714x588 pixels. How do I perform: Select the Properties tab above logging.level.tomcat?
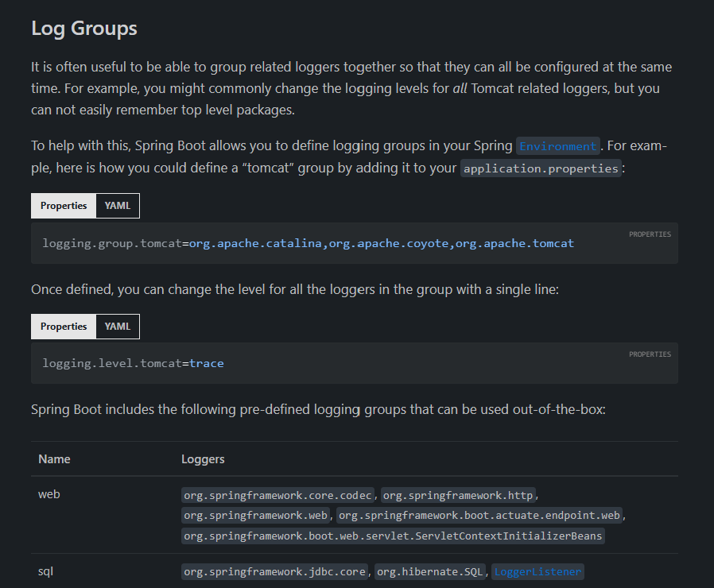point(64,327)
